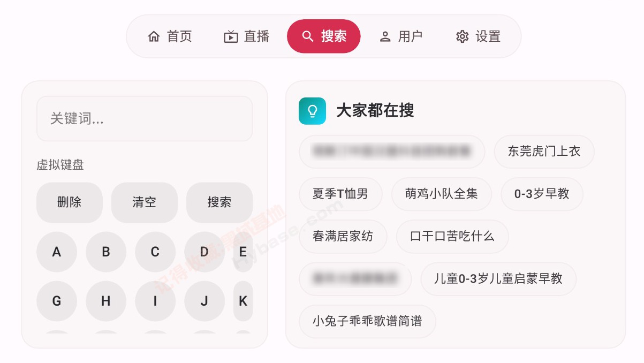Image resolution: width=644 pixels, height=363 pixels.
Task: Tap letter J key
Action: 204,301
